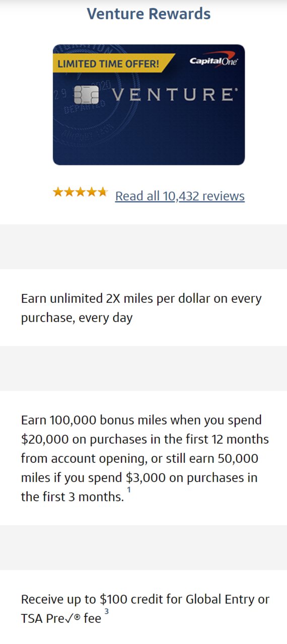Click the last partially filled gold star
287x644 pixels.
[102, 192]
